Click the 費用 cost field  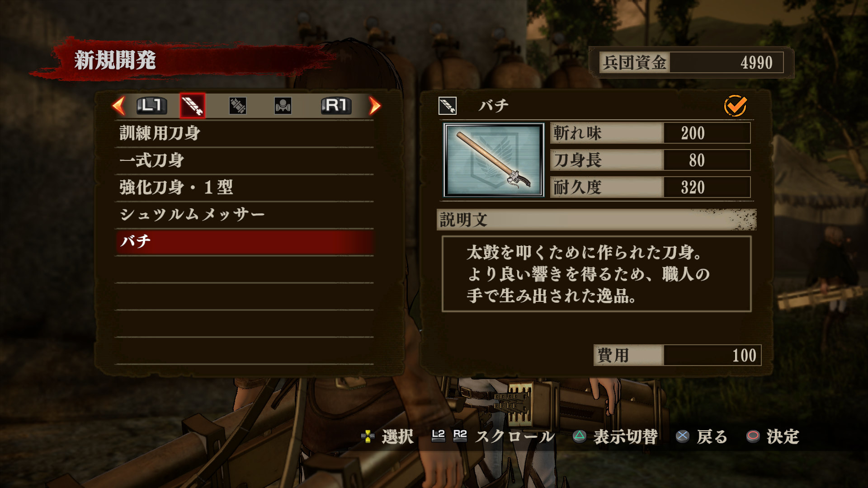(x=677, y=355)
